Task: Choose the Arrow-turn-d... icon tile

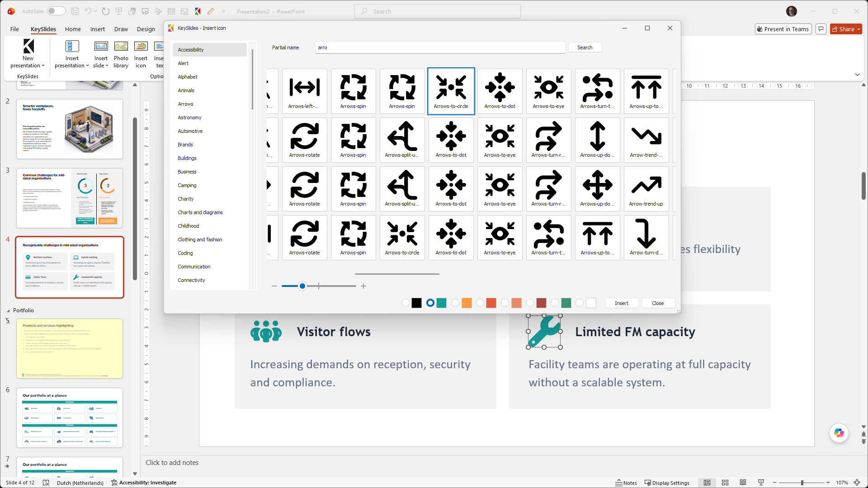Action: click(646, 238)
